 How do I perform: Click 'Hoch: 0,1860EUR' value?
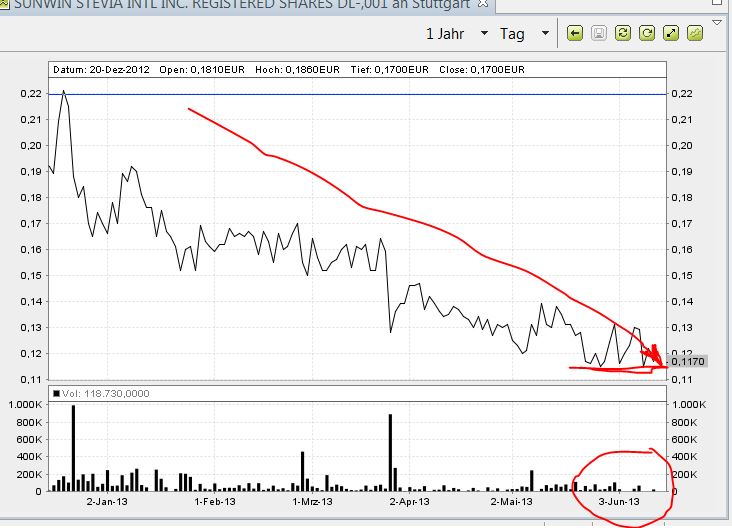[297, 70]
